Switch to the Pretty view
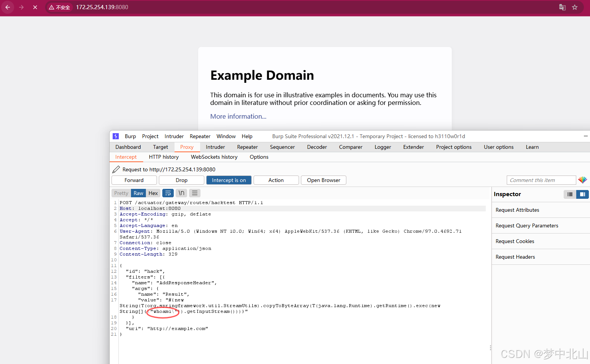This screenshot has width=590, height=364. (121, 193)
